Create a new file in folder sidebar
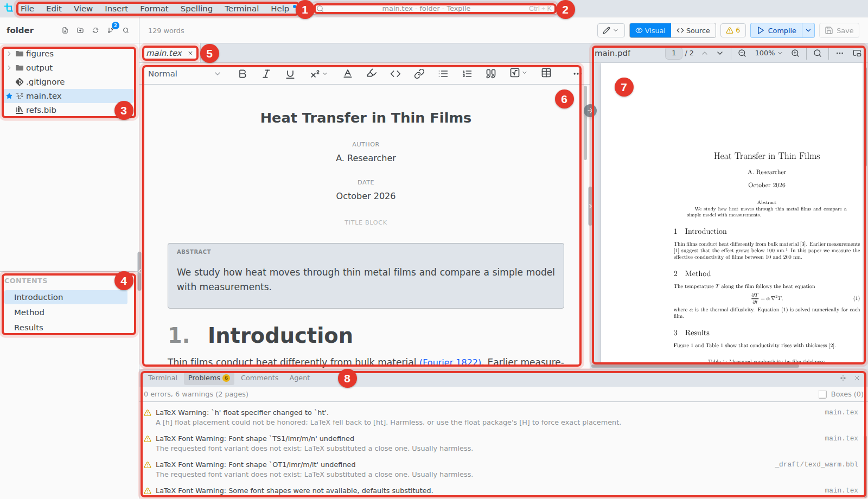Viewport: 868px width, 499px height. tap(65, 30)
